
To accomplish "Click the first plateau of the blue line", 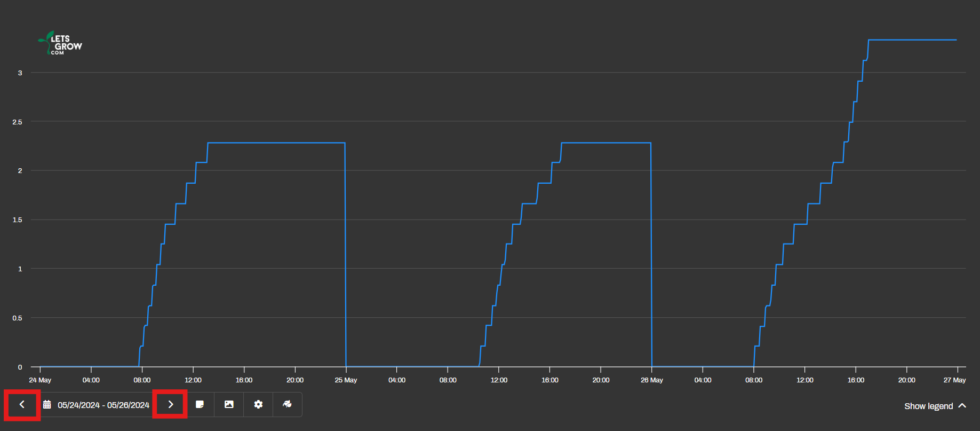I will 276,143.
